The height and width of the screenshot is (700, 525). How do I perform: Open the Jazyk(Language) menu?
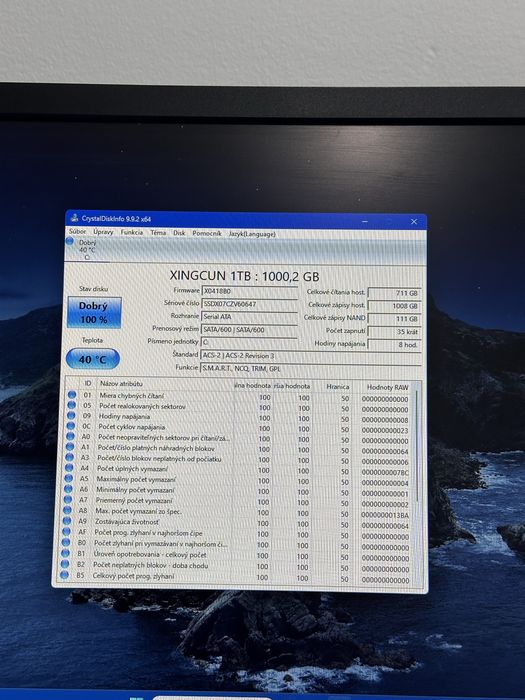tap(252, 234)
